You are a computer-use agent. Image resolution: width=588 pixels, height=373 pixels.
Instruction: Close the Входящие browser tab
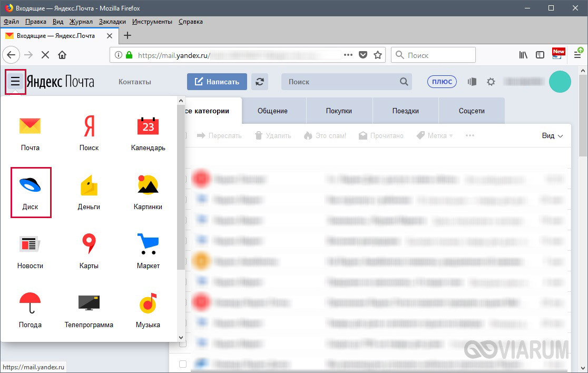[x=110, y=36]
